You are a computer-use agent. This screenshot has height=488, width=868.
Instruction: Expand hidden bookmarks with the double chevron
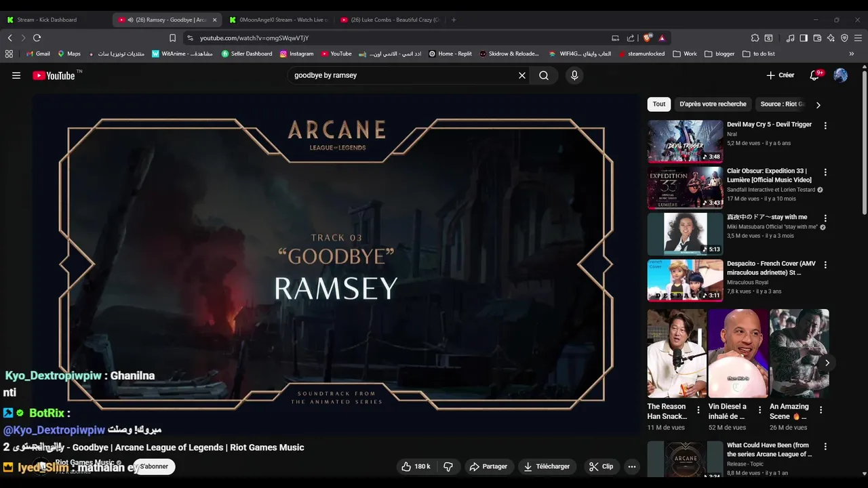click(x=852, y=54)
